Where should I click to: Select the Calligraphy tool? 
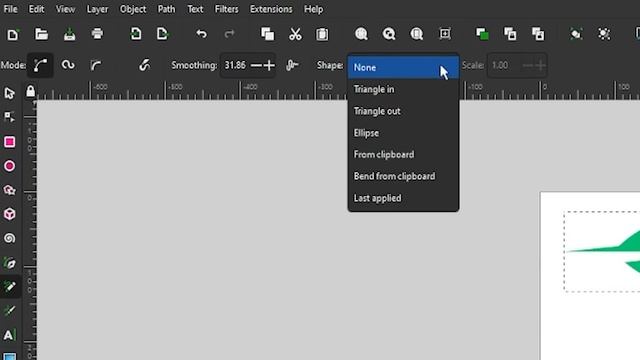[x=10, y=311]
